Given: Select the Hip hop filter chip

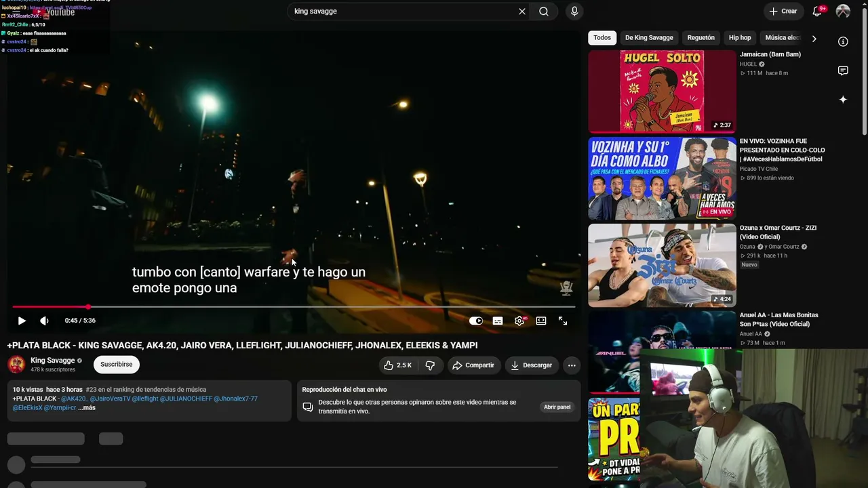Looking at the screenshot, I should tap(740, 38).
